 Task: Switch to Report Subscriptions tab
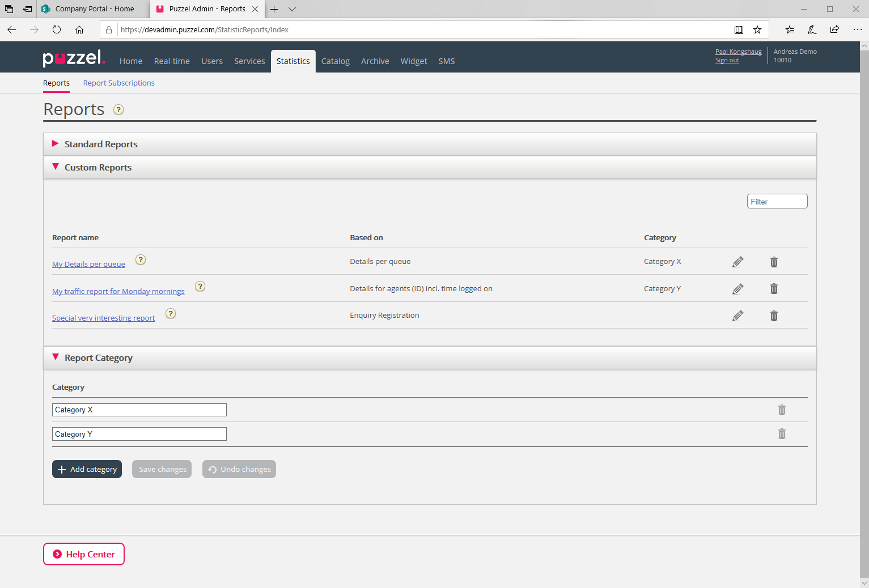tap(118, 83)
